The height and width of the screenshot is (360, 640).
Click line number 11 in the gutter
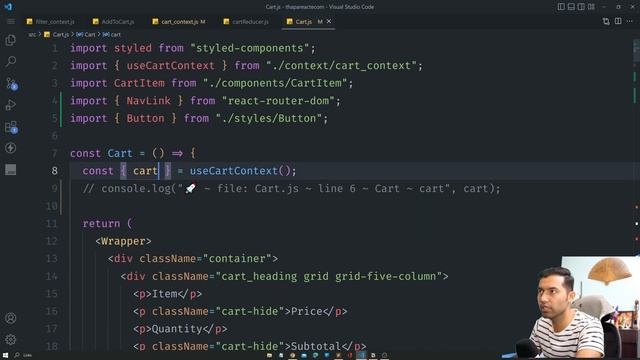coord(51,223)
